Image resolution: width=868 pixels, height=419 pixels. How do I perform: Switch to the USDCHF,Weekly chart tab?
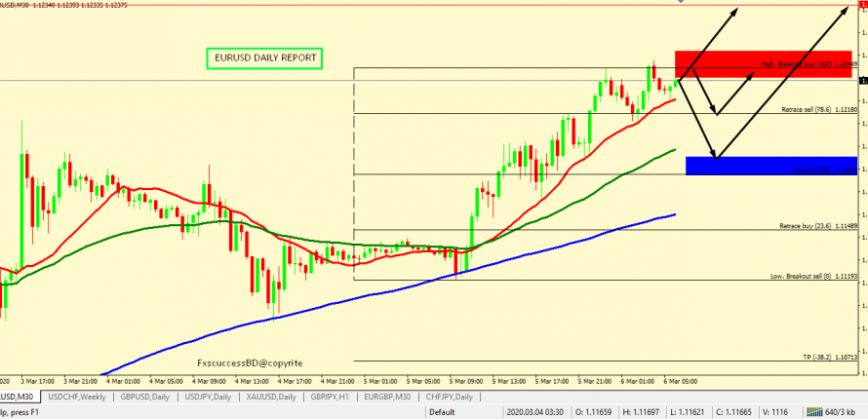[x=76, y=398]
